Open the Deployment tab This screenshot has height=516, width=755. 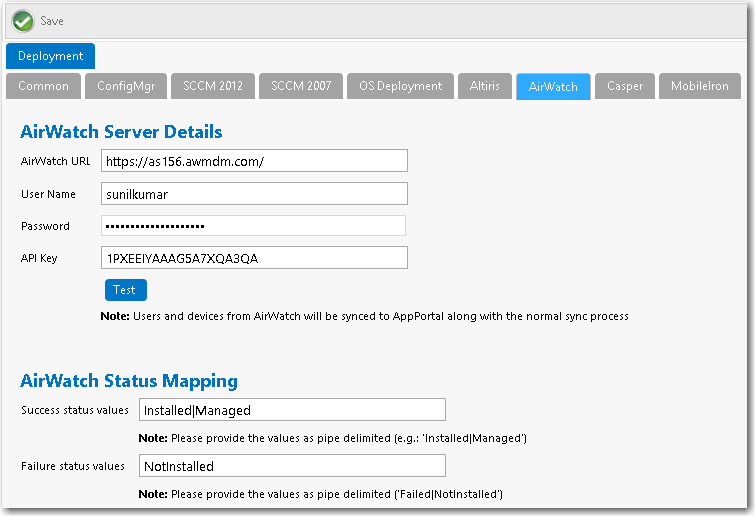click(51, 56)
